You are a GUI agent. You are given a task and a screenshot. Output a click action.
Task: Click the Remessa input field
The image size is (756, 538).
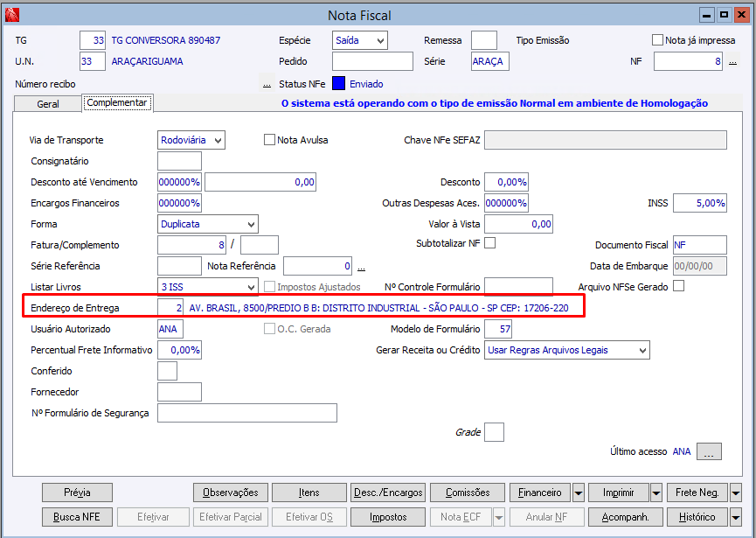point(484,40)
